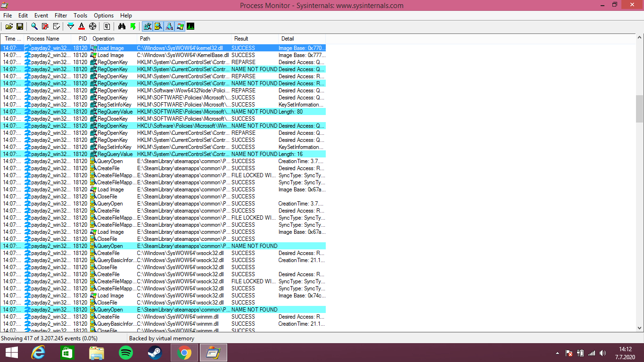This screenshot has width=644, height=362.
Task: Click the 'Image Base: 0x74c...' detail cell
Action: (302, 296)
